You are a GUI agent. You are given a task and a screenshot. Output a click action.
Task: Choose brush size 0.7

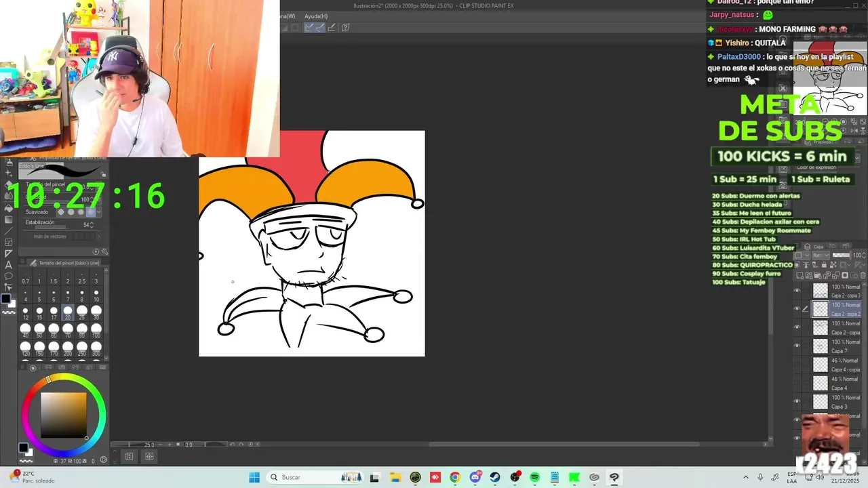point(25,279)
